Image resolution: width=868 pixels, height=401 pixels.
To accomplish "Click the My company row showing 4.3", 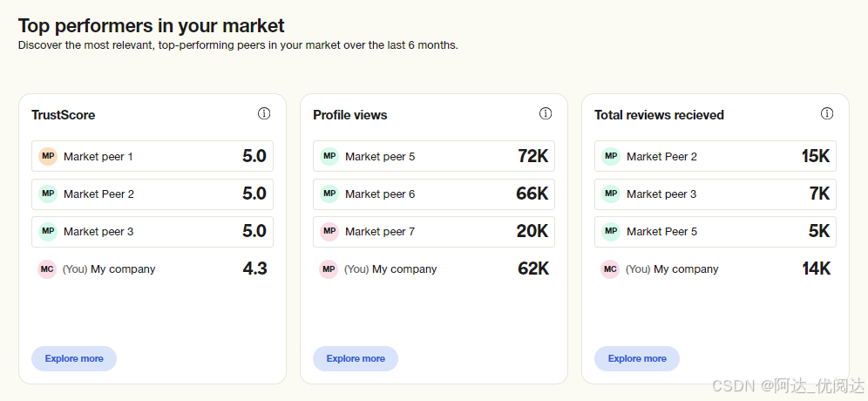I will pyautogui.click(x=153, y=269).
